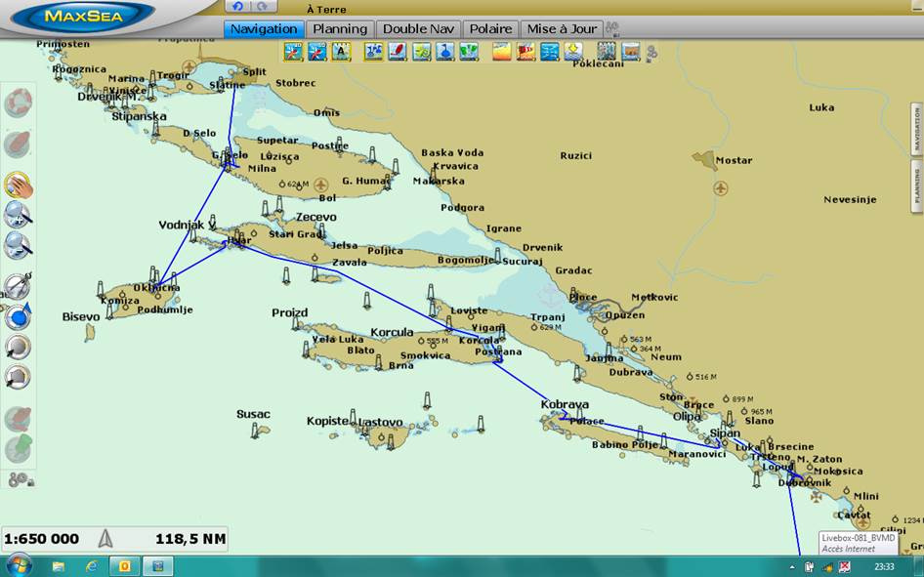924x577 pixels.
Task: Click the man overboard lifebuoy icon
Action: coord(18,103)
